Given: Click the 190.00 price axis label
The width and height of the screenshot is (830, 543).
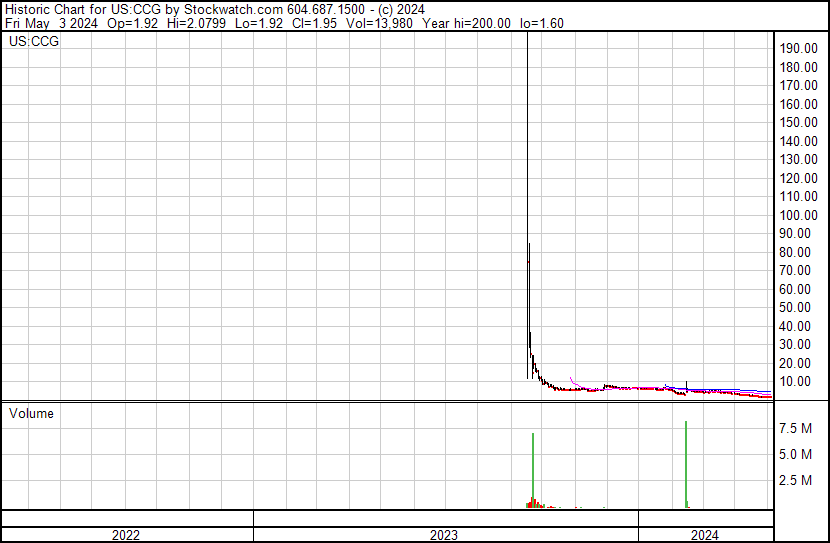Looking at the screenshot, I should pos(798,48).
